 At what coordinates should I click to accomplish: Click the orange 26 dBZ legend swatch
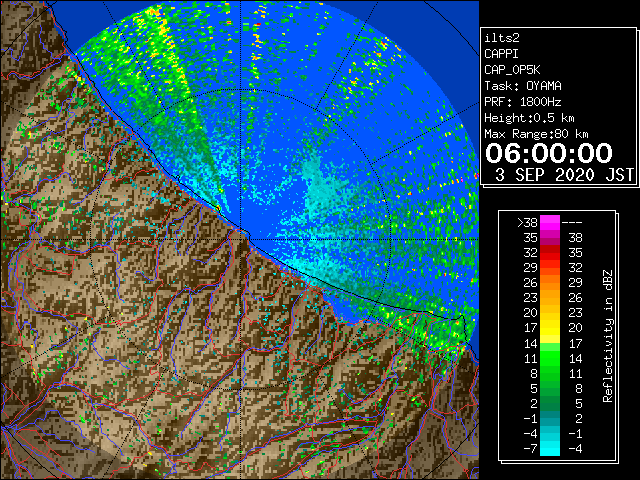pos(550,282)
